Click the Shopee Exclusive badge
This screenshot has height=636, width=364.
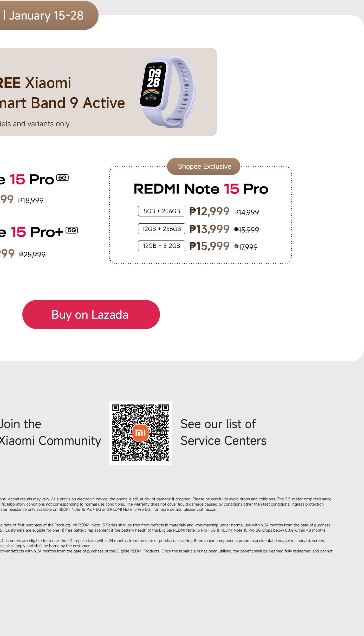(x=204, y=166)
